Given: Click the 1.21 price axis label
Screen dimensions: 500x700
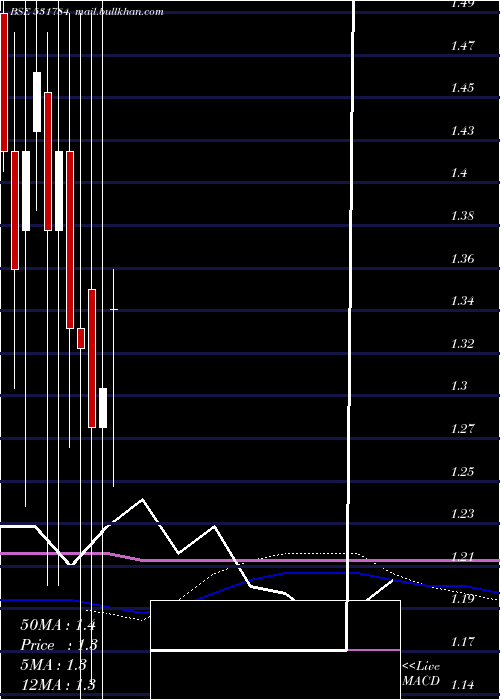Looking at the screenshot, I should 462,557.
